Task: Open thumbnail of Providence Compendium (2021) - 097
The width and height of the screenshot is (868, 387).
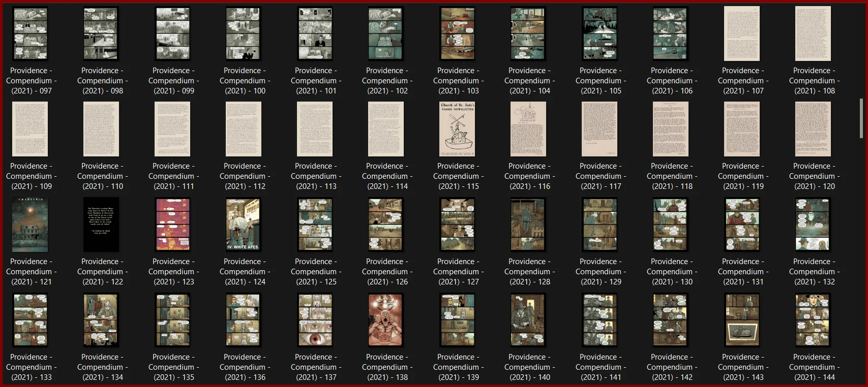Action: click(x=30, y=34)
